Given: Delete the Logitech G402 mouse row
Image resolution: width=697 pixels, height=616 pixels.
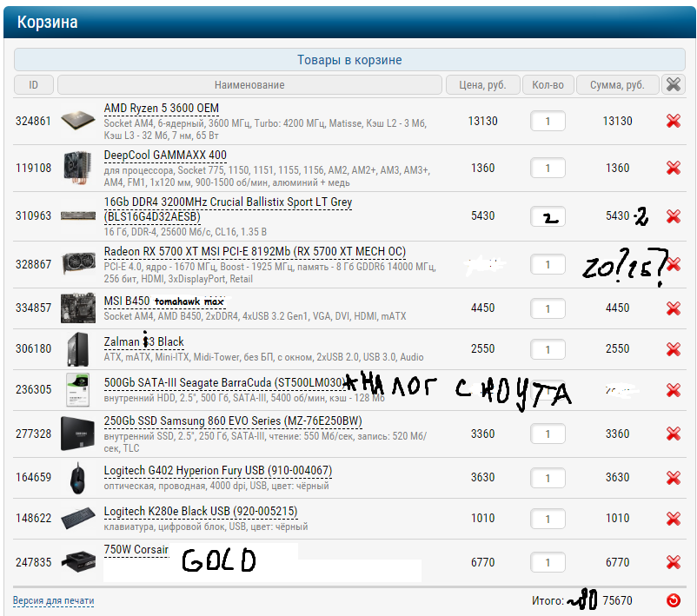Looking at the screenshot, I should pos(674,477).
